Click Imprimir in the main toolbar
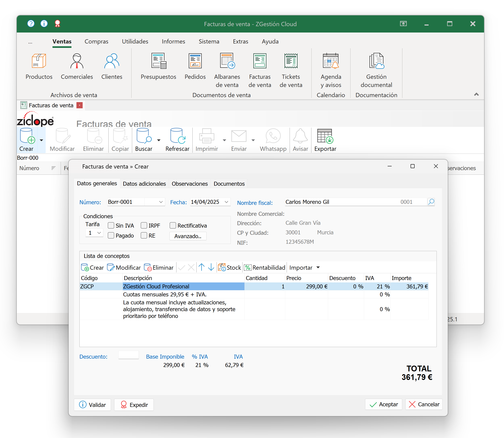The image size is (504, 438). click(x=207, y=140)
